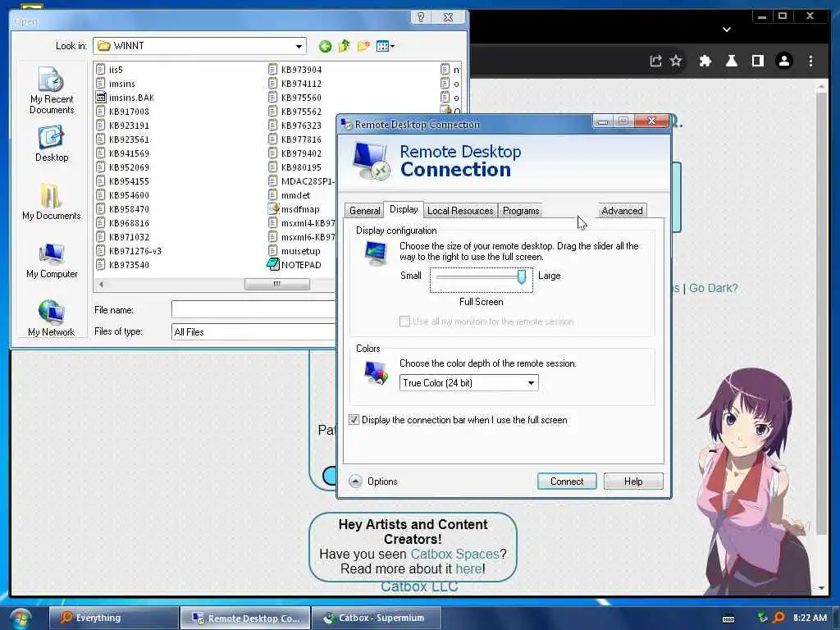Switch to Everything in the taskbar
The height and width of the screenshot is (630, 840).
pyautogui.click(x=113, y=619)
